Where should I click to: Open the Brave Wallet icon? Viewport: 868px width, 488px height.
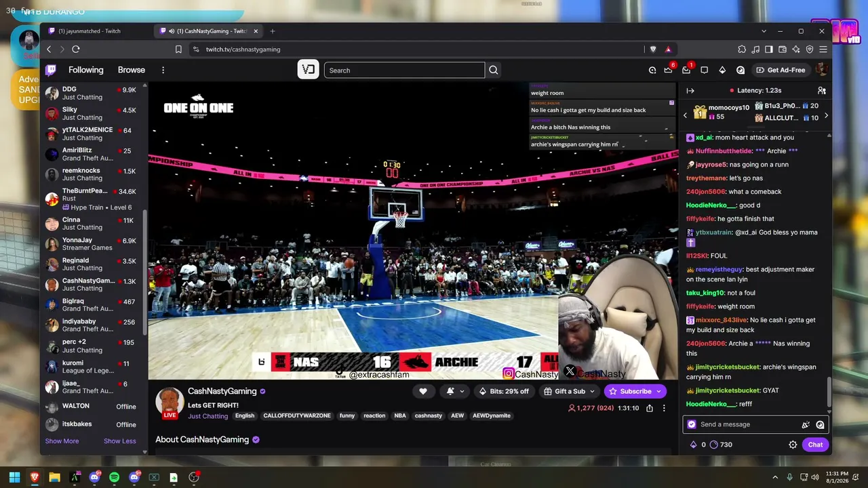click(783, 49)
